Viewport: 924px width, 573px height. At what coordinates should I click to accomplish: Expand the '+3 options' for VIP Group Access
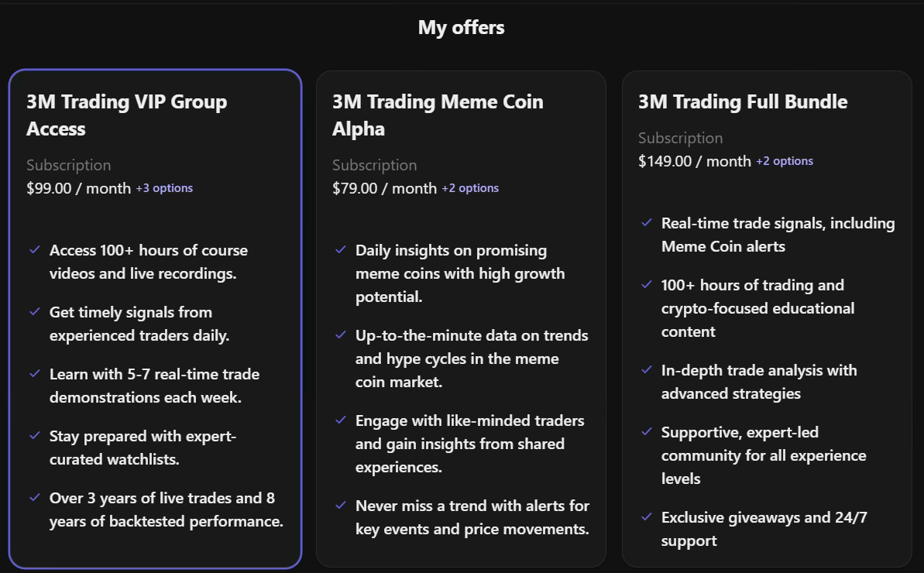[x=164, y=187]
